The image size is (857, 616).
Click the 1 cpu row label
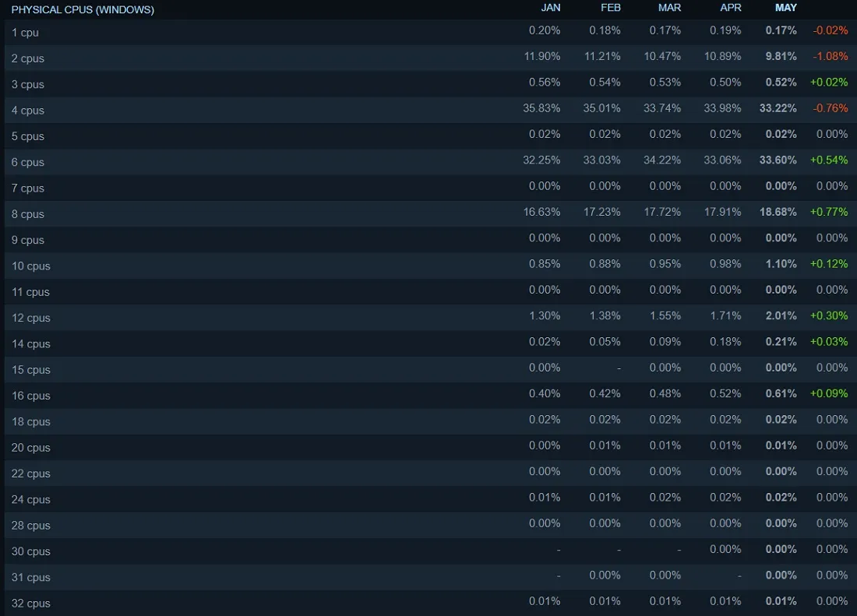coord(25,33)
